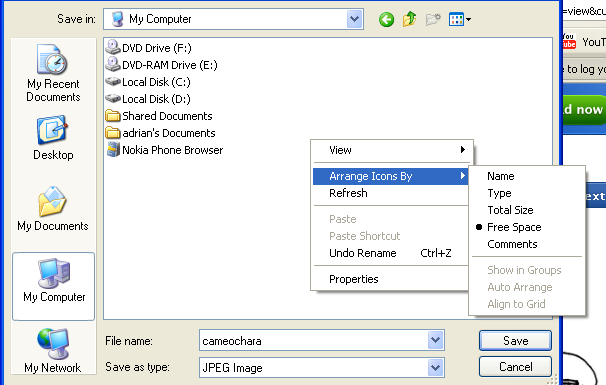Click the Nokia Phone Browser label text

click(x=172, y=150)
